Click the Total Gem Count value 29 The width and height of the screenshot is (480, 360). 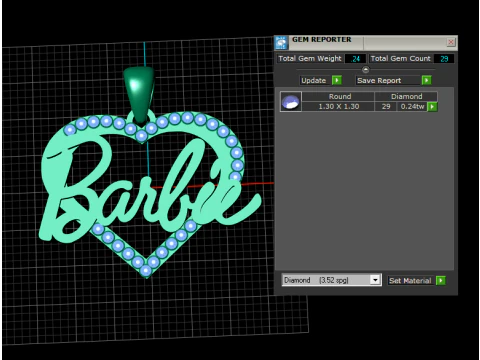click(x=444, y=59)
